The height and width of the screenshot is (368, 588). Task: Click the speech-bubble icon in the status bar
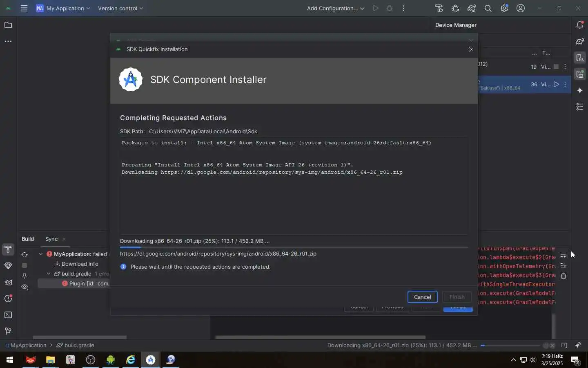(565, 346)
